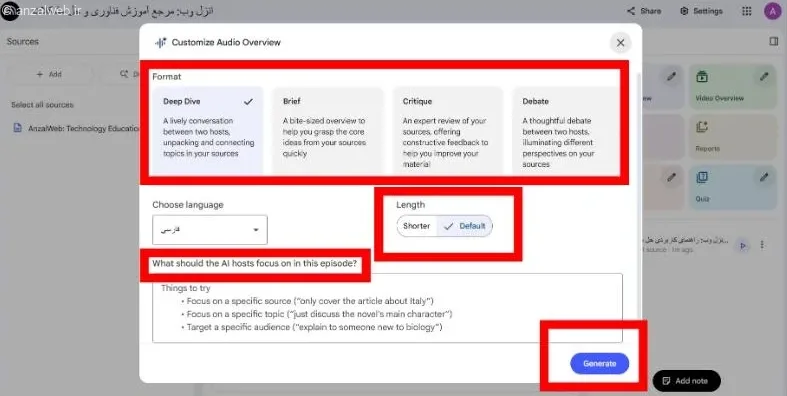Image resolution: width=787 pixels, height=396 pixels.
Task: Open the account avatar menu
Action: click(772, 11)
